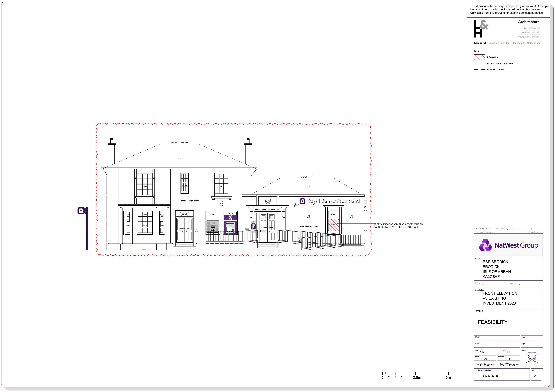Click the 'KA27 8AP' postcode

tap(491, 277)
